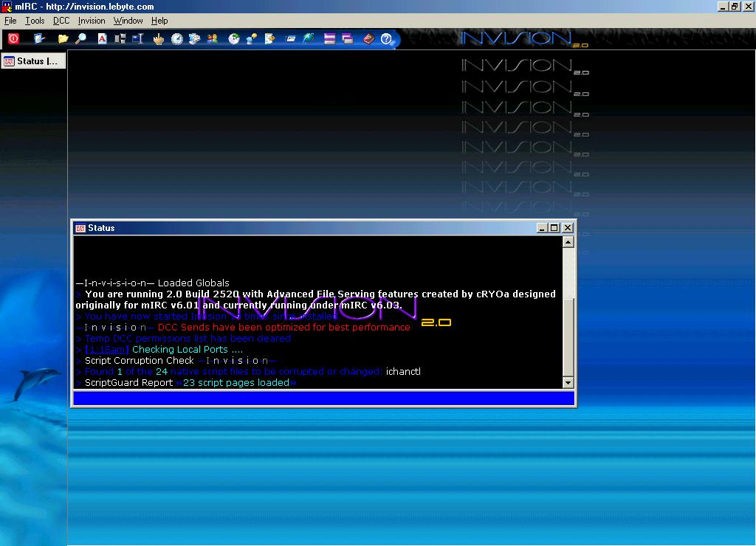Click the magnifying glass search icon
The width and height of the screenshot is (756, 546).
click(x=80, y=38)
